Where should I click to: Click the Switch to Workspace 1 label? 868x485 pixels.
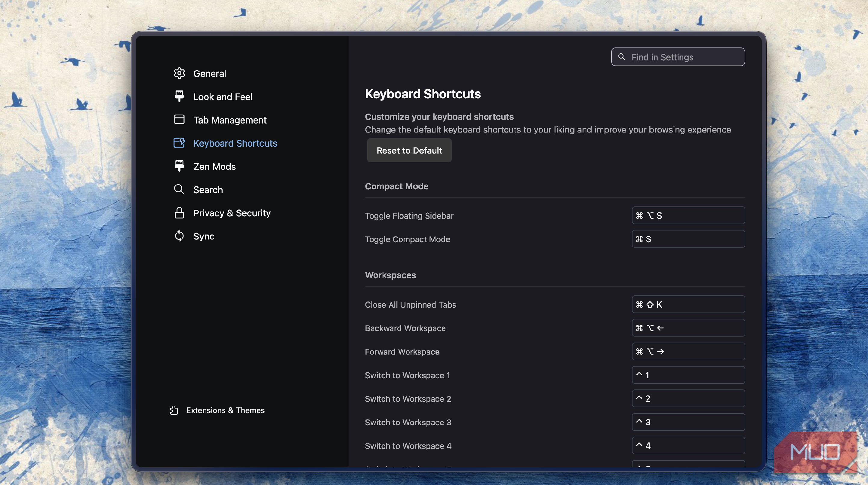[407, 375]
